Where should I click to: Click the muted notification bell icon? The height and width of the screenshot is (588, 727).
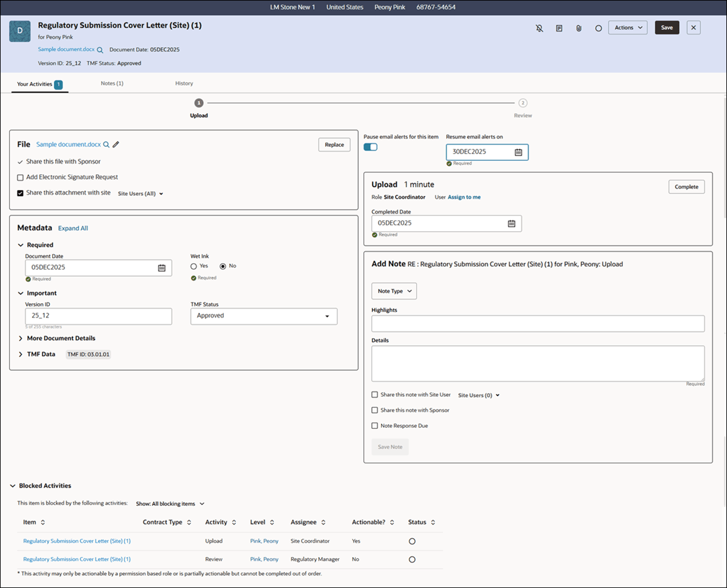539,27
